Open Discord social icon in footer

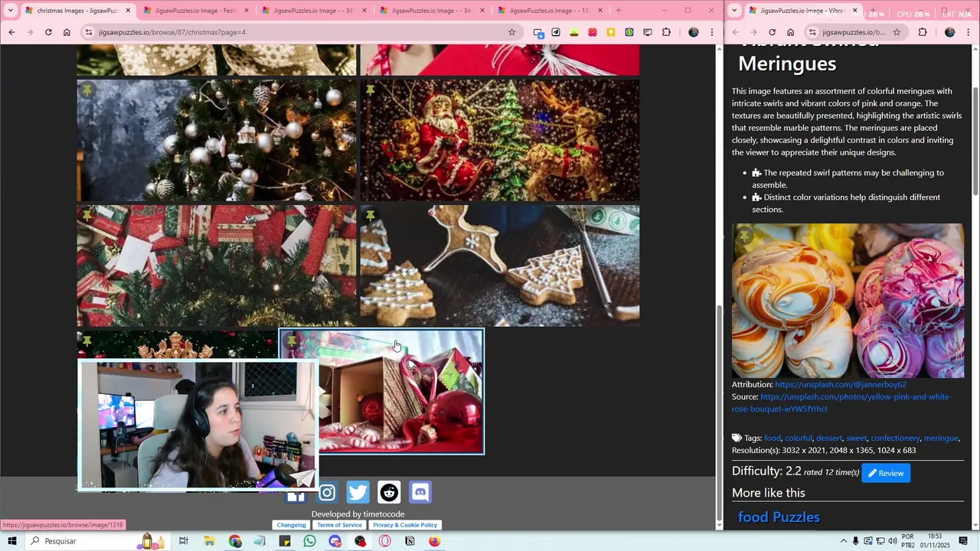tap(420, 492)
